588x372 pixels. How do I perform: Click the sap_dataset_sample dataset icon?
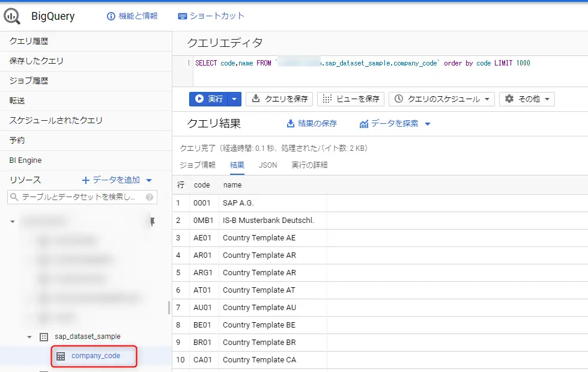click(44, 337)
